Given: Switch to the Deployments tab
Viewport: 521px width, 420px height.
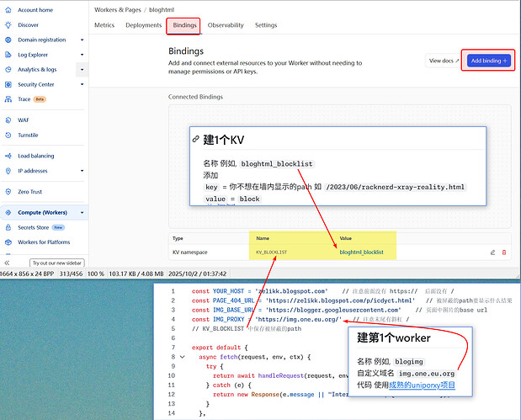Looking at the screenshot, I should (144, 25).
